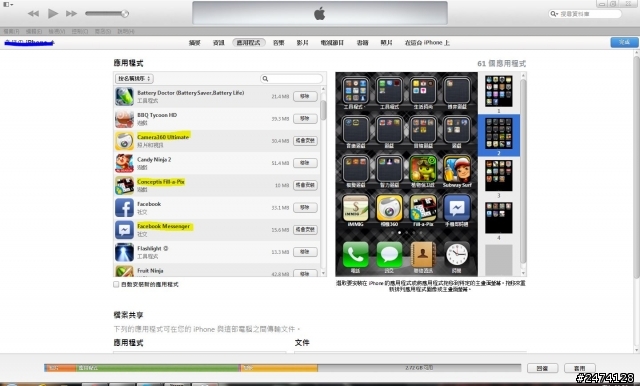Select the Fill-a-Pix icon on home screen

pos(423,208)
